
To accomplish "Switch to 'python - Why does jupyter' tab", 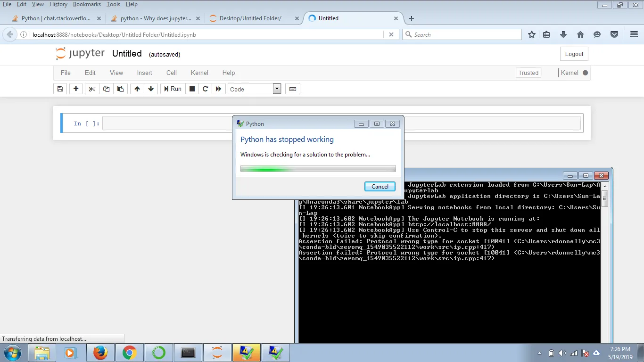I will pos(156,18).
